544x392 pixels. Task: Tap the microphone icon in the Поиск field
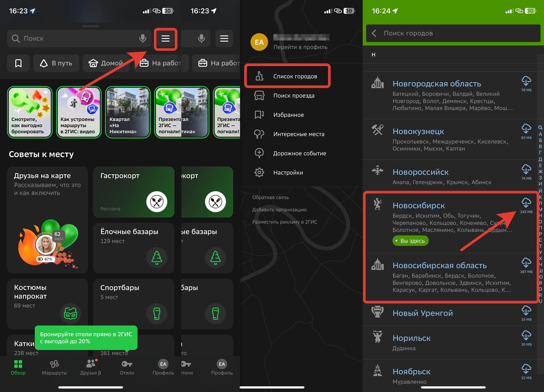point(143,38)
